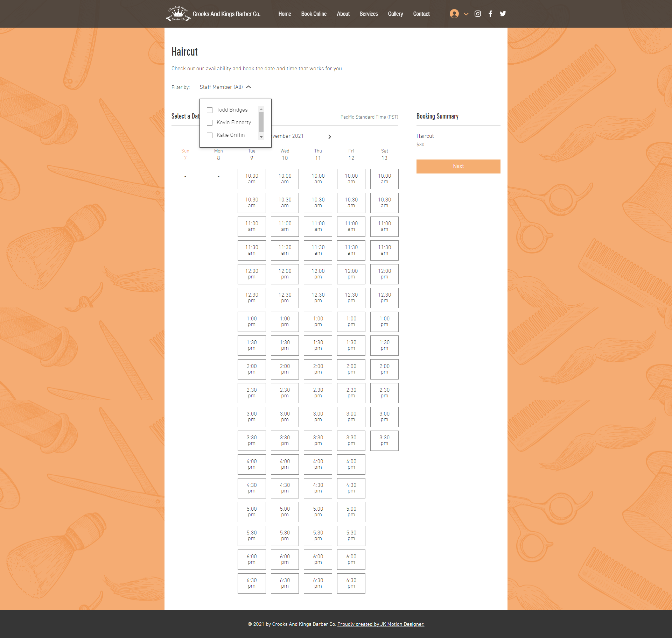This screenshot has width=672, height=638.
Task: Select Friday 12 at 5:00 pm slot
Action: click(351, 512)
